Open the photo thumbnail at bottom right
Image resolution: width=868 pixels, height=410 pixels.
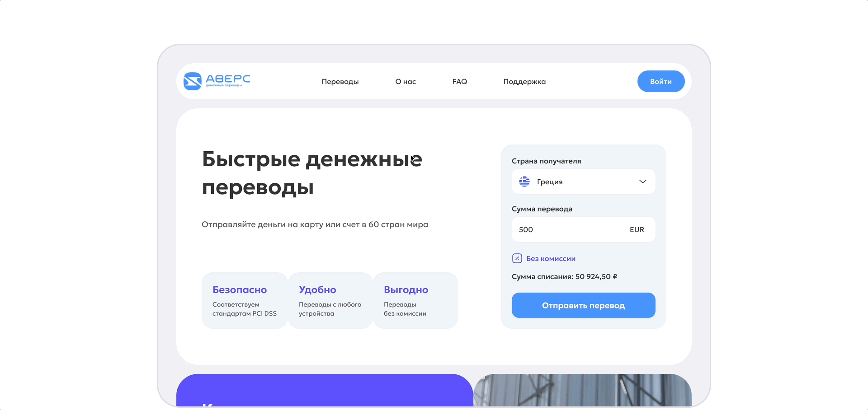pos(582,390)
